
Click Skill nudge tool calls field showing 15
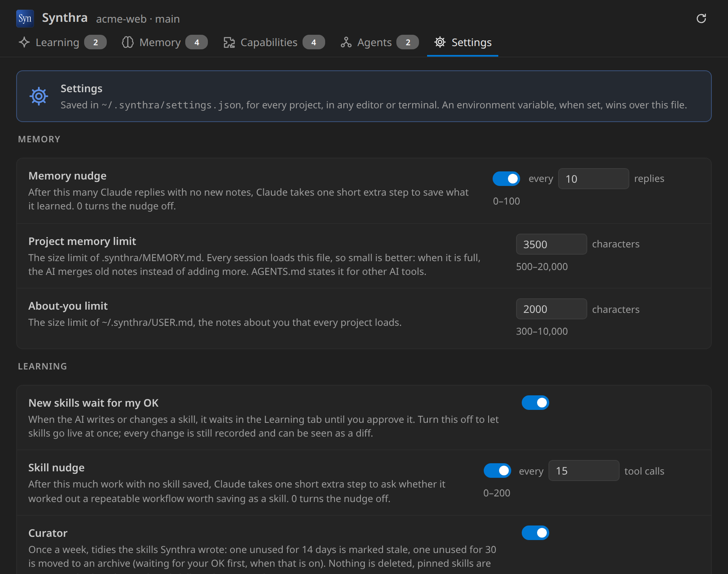(584, 471)
